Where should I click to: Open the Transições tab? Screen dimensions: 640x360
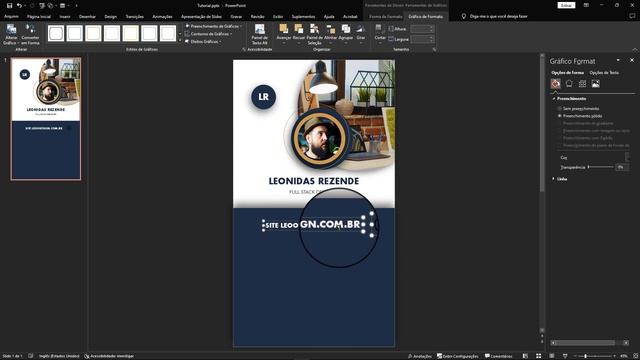135,17
